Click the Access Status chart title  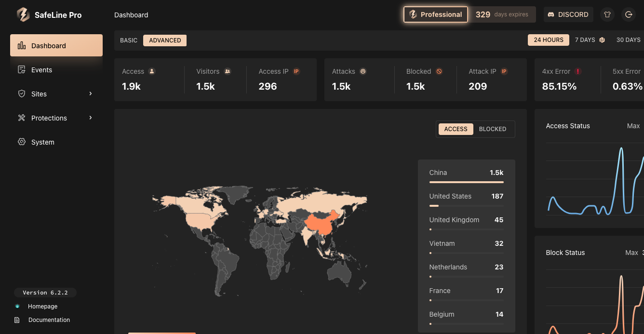coord(568,126)
